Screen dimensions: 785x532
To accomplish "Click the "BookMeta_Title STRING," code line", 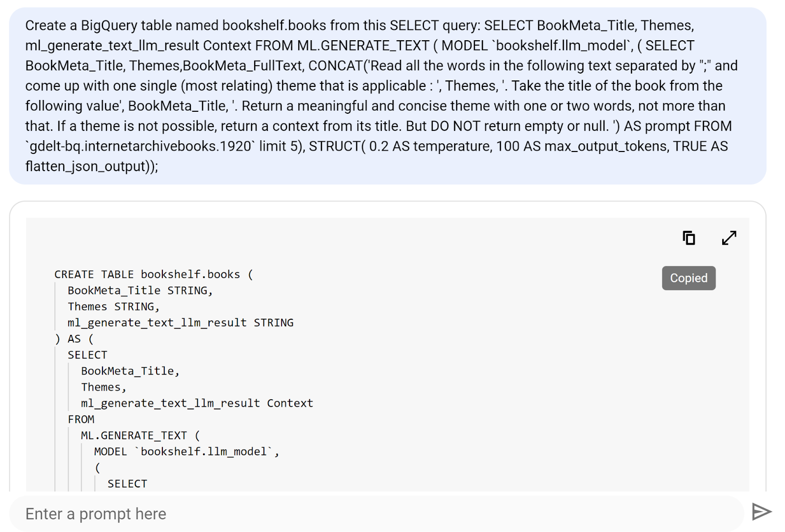I will pos(140,291).
